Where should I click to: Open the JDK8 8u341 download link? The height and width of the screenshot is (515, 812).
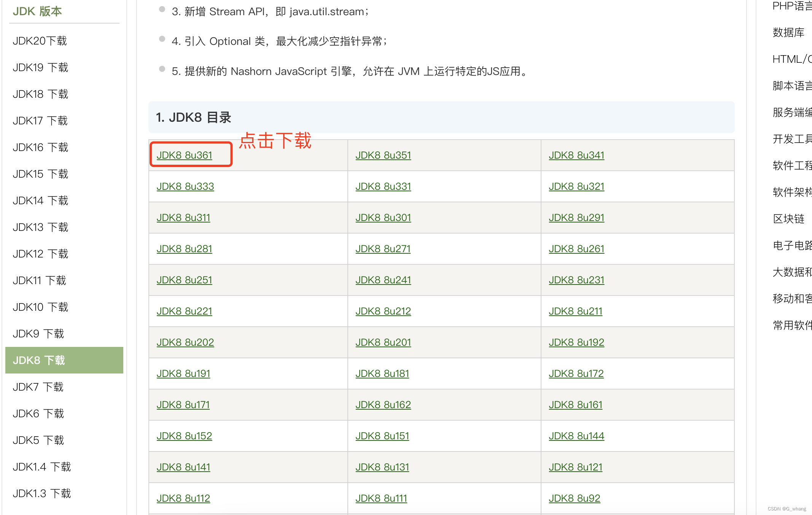[576, 155]
